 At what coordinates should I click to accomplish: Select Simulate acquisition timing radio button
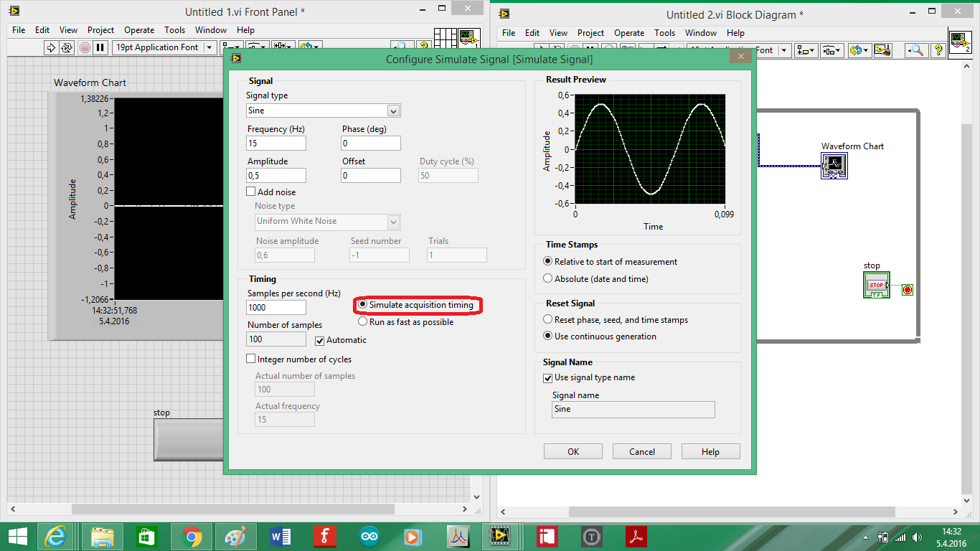point(363,305)
